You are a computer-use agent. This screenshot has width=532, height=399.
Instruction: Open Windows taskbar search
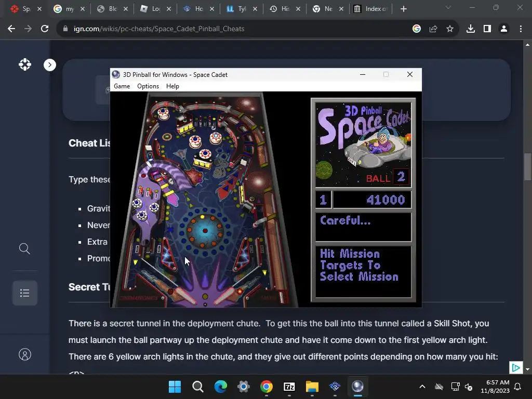(x=198, y=387)
